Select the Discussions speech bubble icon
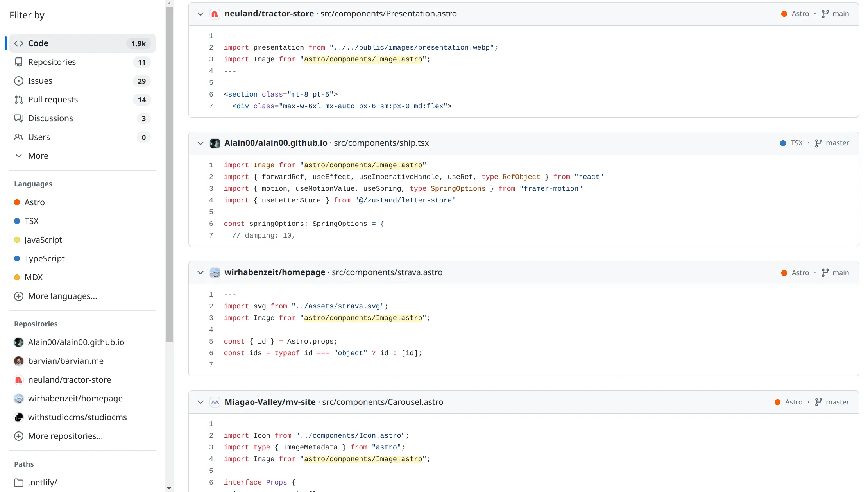Screen dimensions: 868x492 19,118
